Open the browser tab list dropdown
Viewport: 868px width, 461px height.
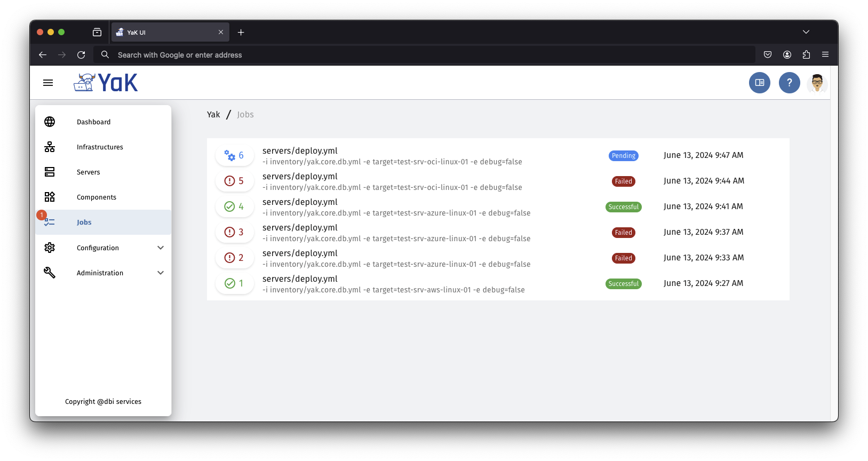[x=806, y=32]
